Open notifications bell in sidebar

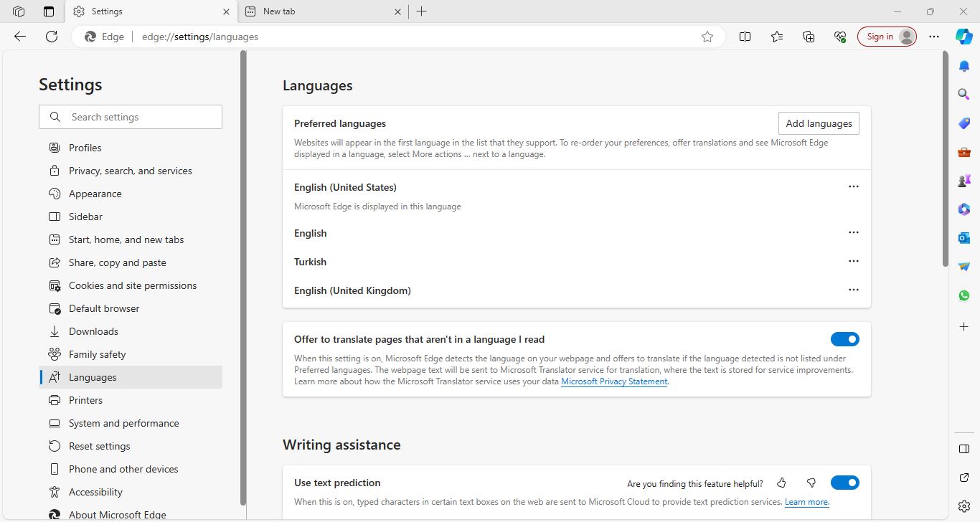click(x=964, y=66)
